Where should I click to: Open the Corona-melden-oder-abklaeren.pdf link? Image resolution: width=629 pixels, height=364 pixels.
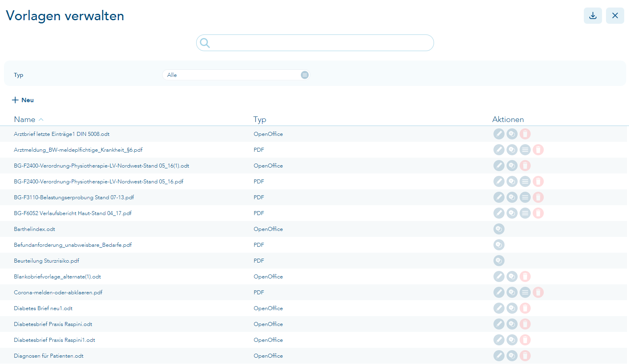coord(58,292)
